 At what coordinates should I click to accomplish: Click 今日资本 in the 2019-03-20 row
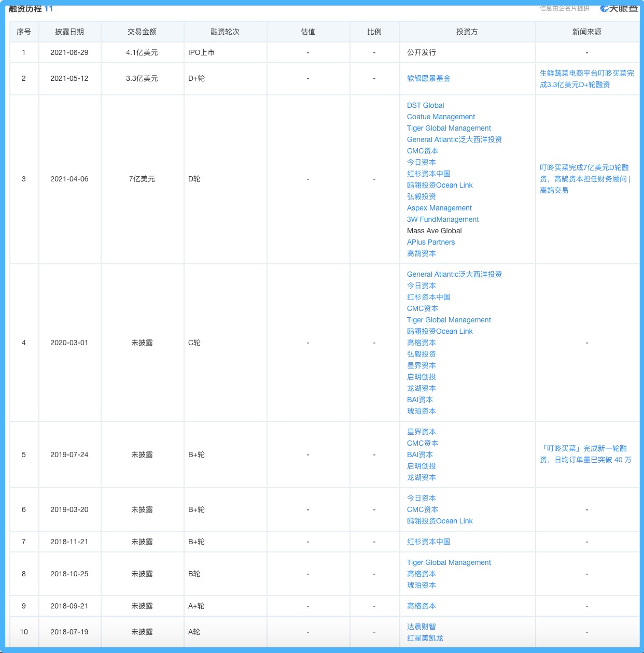tap(421, 498)
